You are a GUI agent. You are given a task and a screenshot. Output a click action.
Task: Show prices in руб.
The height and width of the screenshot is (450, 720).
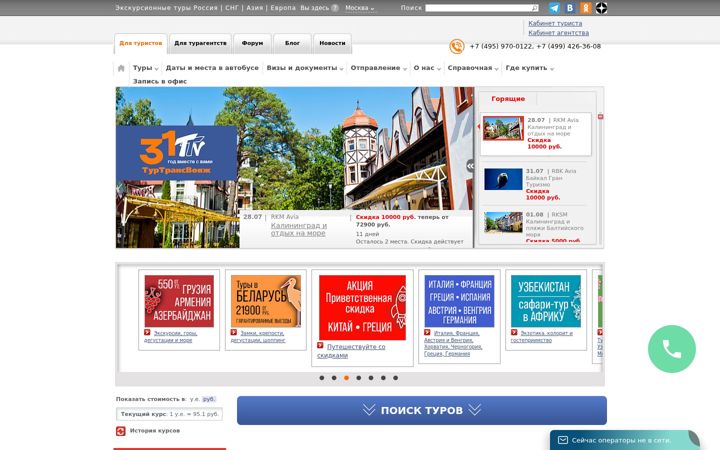coord(209,399)
